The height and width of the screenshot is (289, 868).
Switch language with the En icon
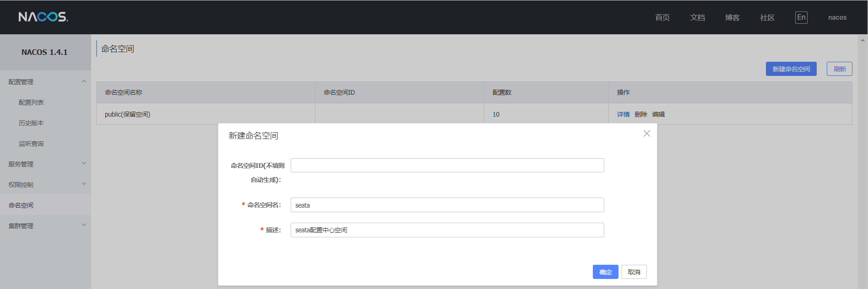click(x=801, y=17)
